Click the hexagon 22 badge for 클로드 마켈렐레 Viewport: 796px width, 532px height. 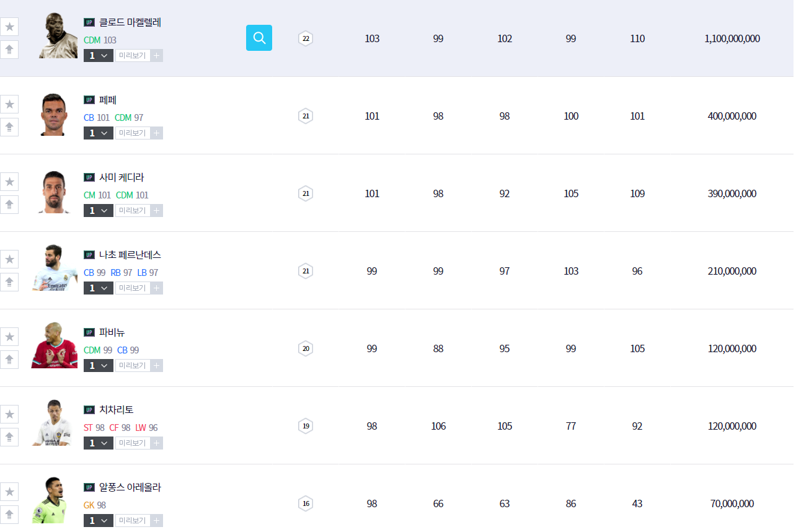click(x=305, y=38)
